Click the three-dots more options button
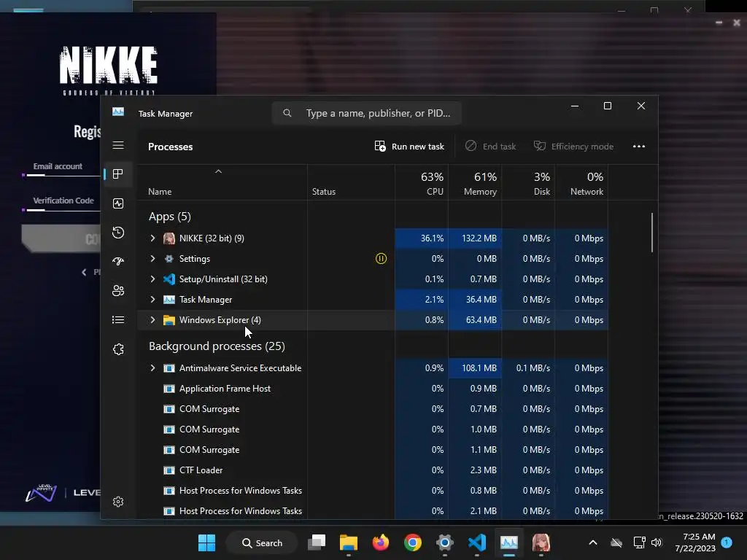This screenshot has width=747, height=560. 639,146
